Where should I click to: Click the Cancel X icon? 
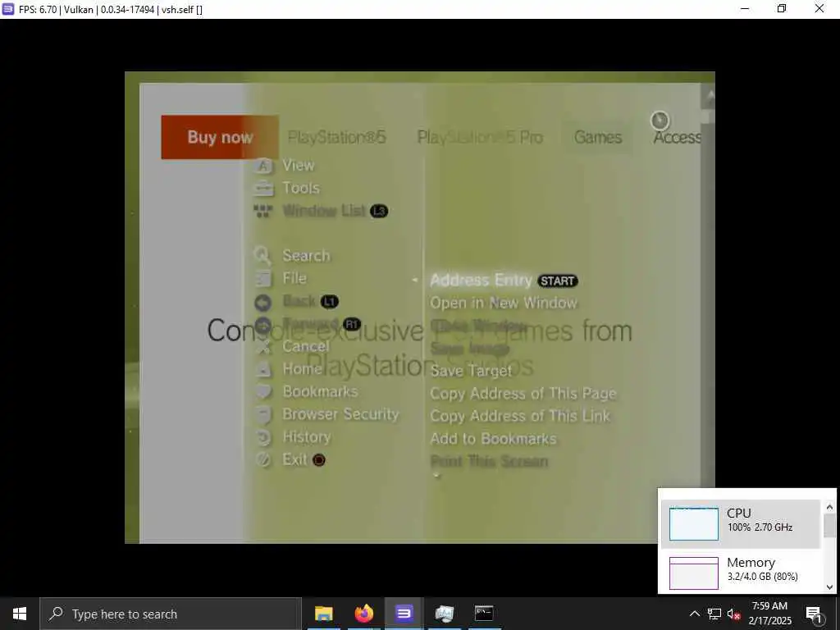point(262,347)
